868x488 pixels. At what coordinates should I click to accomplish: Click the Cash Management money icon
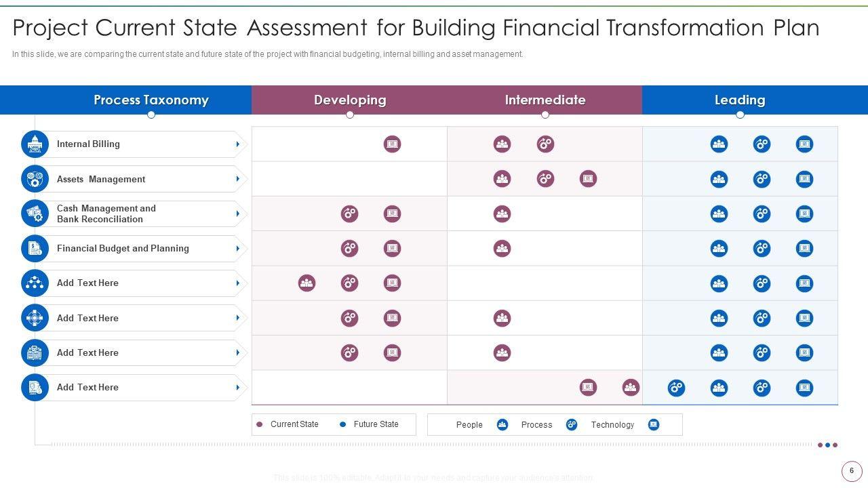click(x=35, y=214)
